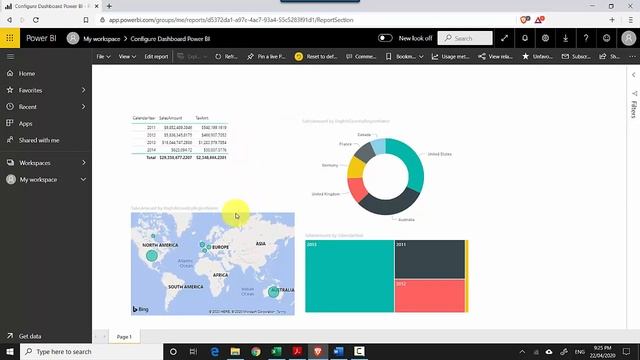Click the Edit report button
The image size is (640, 360).
point(156,56)
